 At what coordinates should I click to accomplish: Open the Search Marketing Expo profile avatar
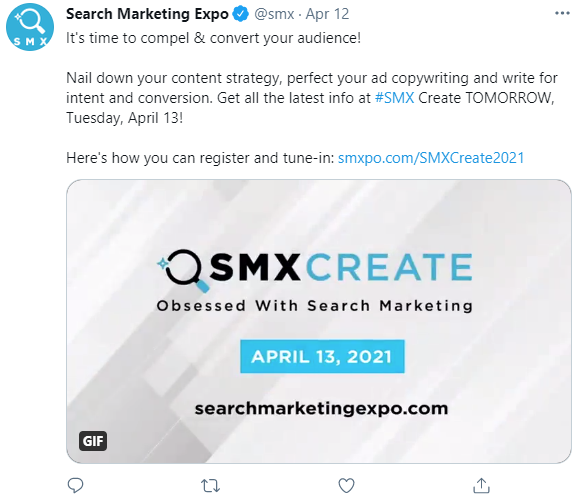tap(30, 27)
